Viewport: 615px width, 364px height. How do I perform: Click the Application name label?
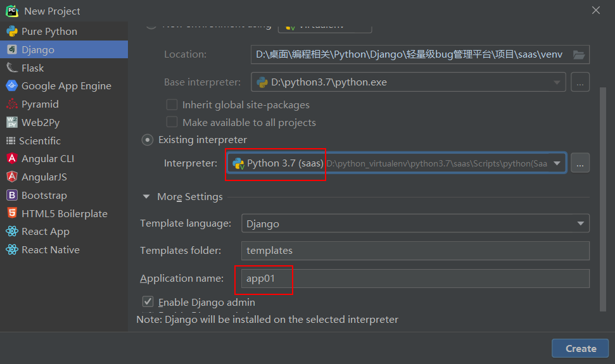pyautogui.click(x=182, y=279)
